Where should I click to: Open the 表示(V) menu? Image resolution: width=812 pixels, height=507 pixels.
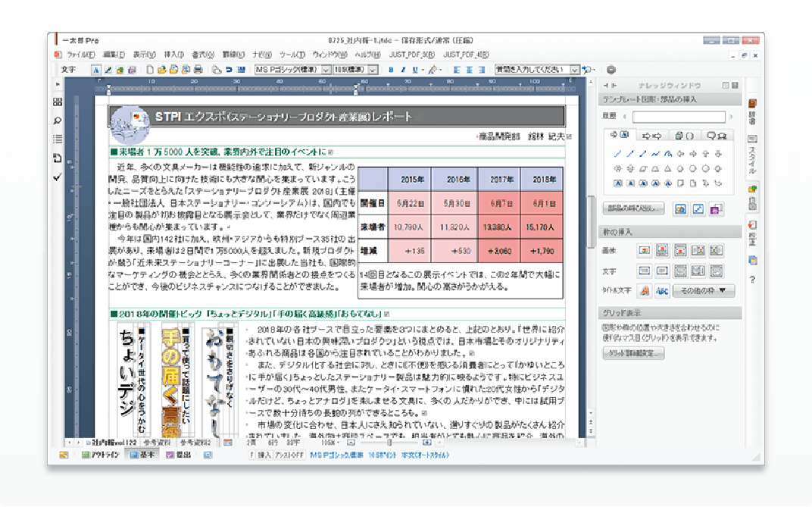(144, 55)
